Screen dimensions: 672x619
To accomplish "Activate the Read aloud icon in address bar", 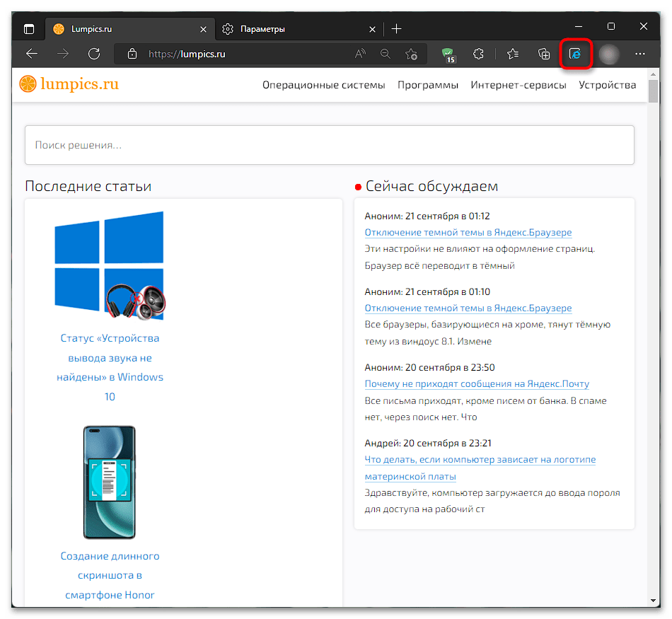I will tap(360, 54).
